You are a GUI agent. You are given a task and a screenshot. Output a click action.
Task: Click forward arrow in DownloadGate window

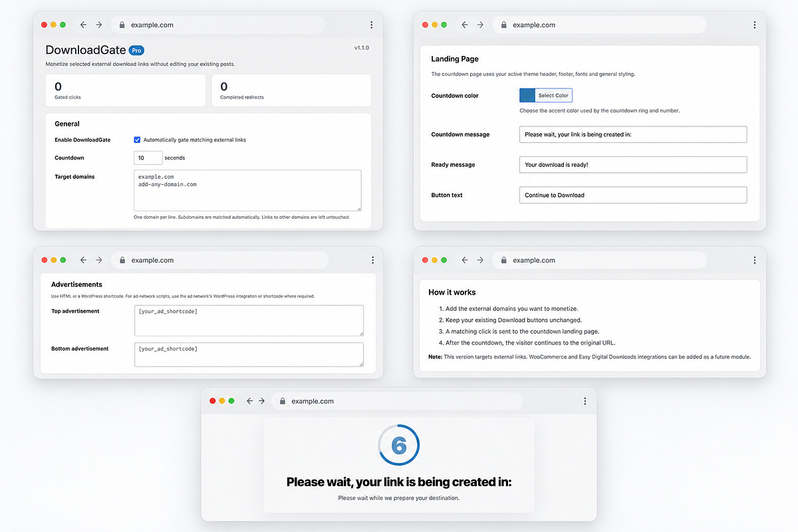click(x=99, y=25)
